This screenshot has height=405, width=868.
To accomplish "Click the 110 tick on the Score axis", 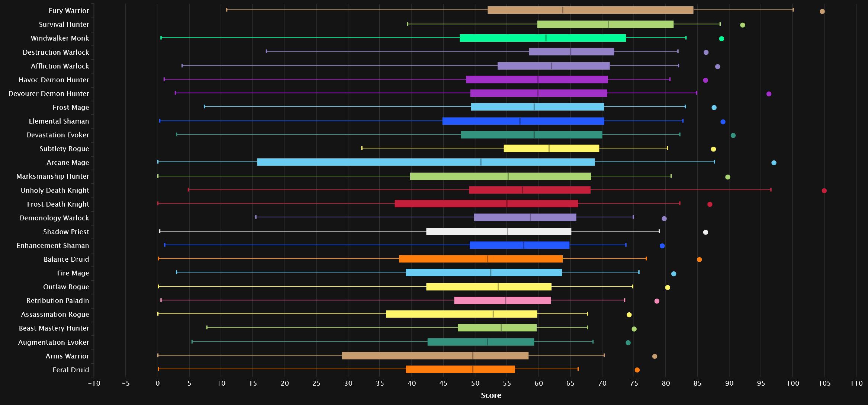I will pos(856,383).
